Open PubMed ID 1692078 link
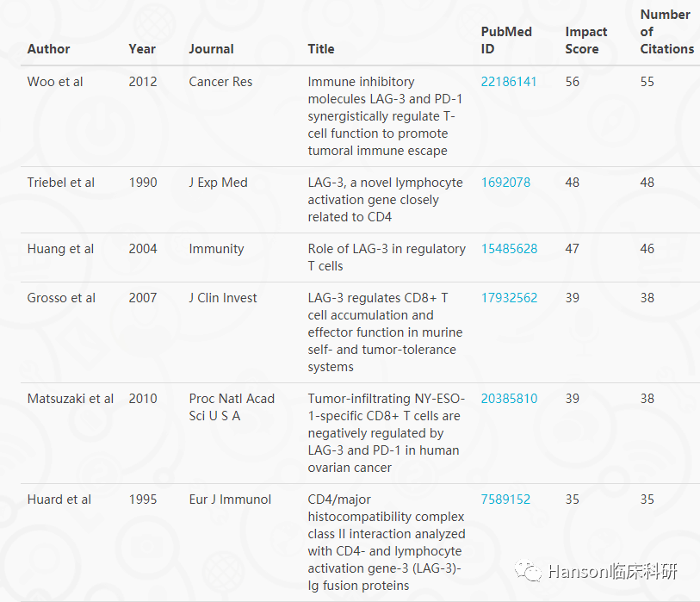The height and width of the screenshot is (602, 700). tap(505, 183)
